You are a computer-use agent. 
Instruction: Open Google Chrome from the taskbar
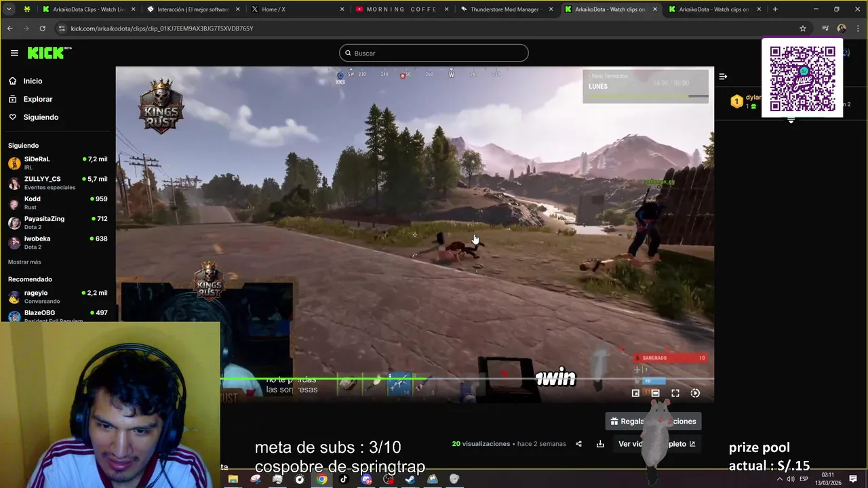321,479
